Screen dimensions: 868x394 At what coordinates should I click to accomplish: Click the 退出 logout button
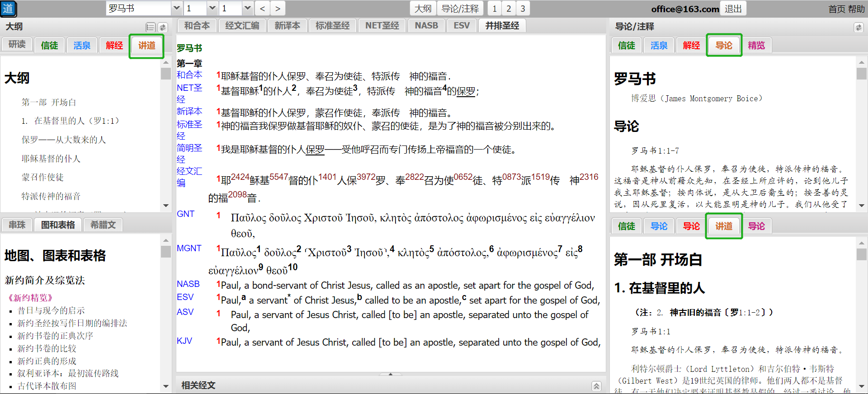733,9
